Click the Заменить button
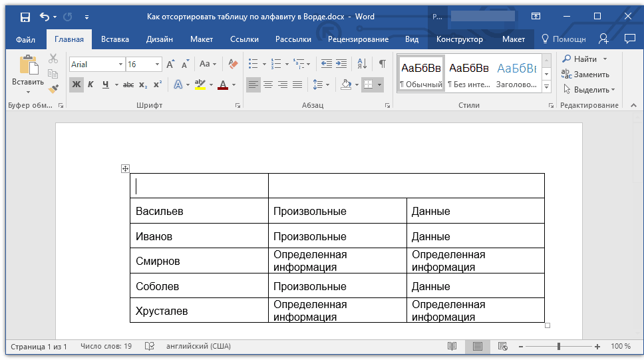This screenshot has width=644, height=360. tap(591, 75)
